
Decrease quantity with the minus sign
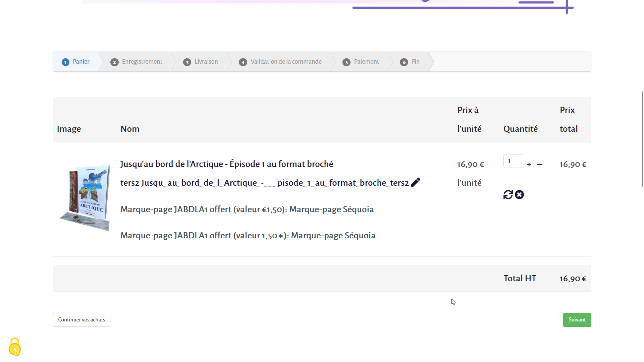(540, 165)
